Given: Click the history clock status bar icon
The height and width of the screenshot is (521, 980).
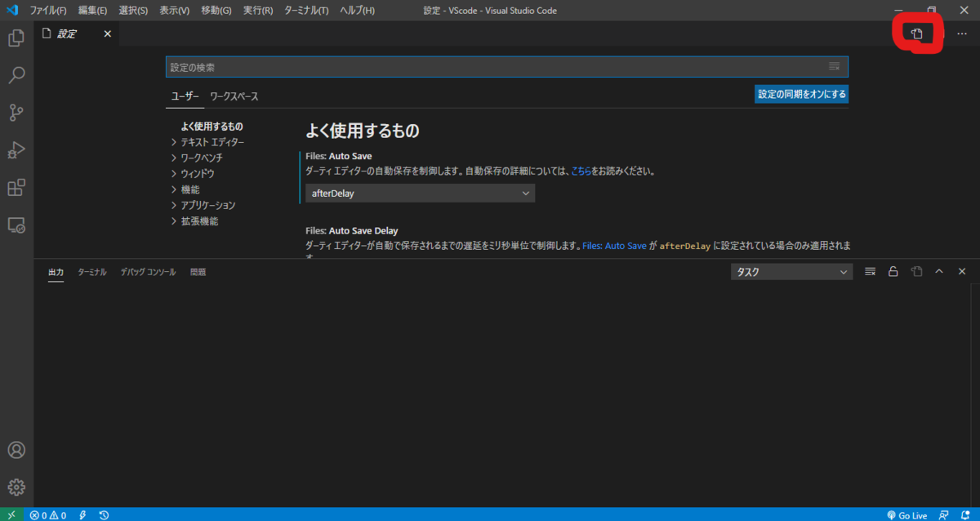Looking at the screenshot, I should 105,514.
